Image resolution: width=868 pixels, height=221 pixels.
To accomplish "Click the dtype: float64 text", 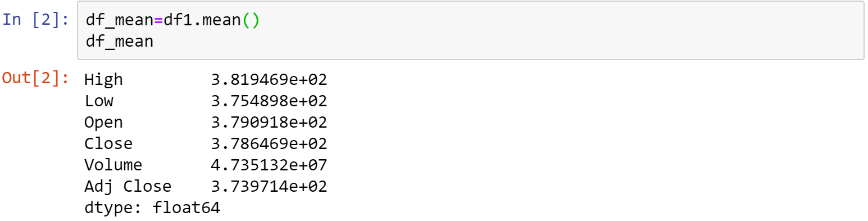I will tap(152, 208).
